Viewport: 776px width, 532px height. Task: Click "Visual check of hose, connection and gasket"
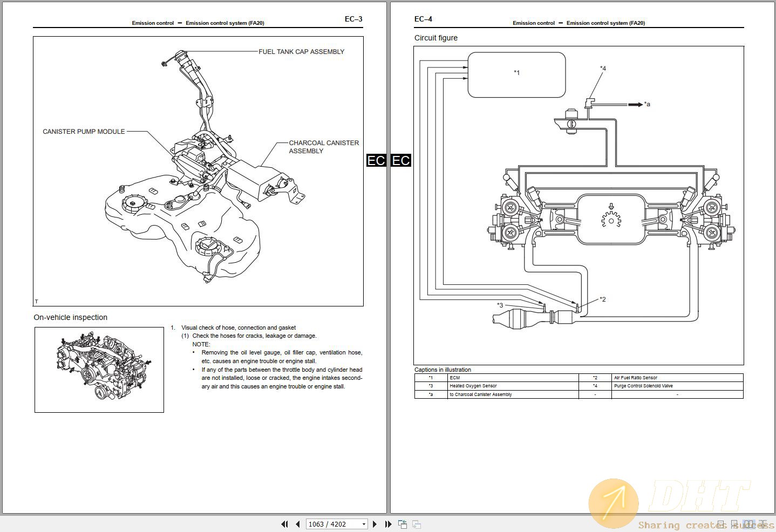(x=239, y=328)
